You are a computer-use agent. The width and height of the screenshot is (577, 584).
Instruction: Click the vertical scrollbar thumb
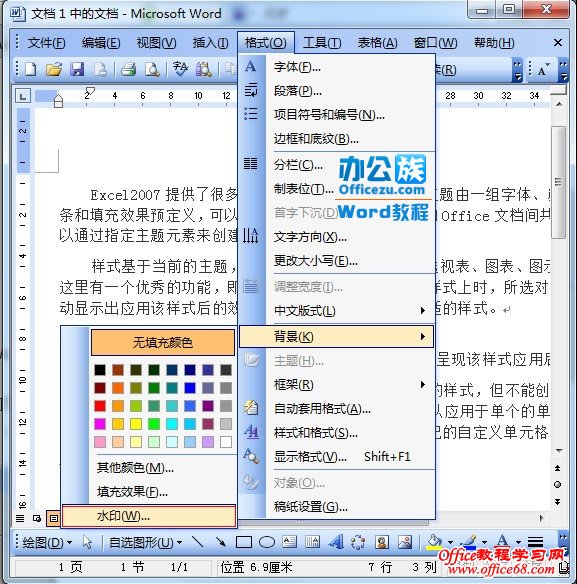click(x=558, y=182)
